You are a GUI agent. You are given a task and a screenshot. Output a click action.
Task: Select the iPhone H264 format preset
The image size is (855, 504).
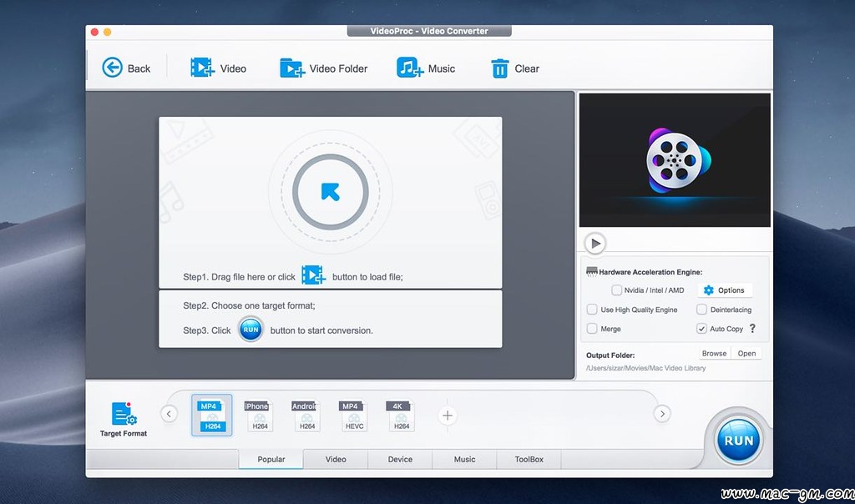(x=260, y=416)
